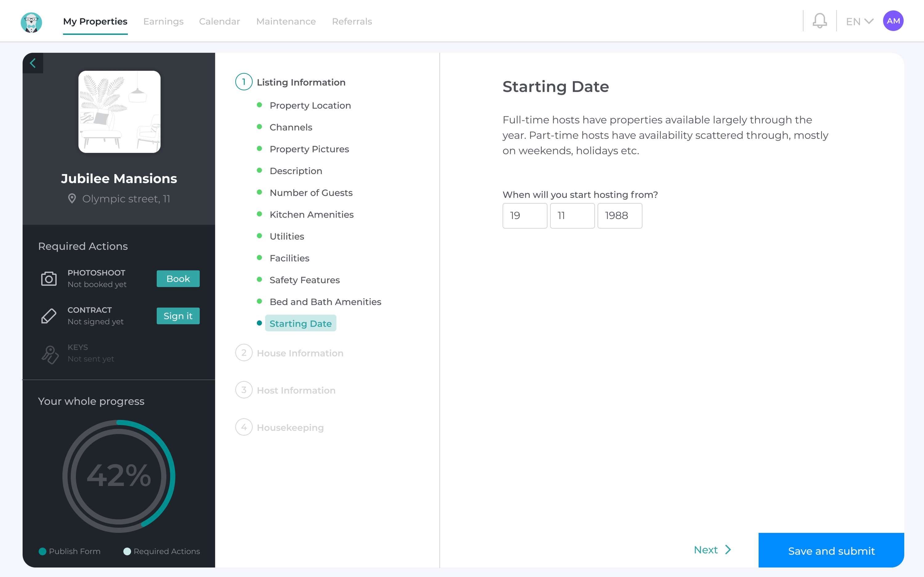Click the PHOTOSHOOT Not booked yet label
The width and height of the screenshot is (924, 577).
(97, 278)
